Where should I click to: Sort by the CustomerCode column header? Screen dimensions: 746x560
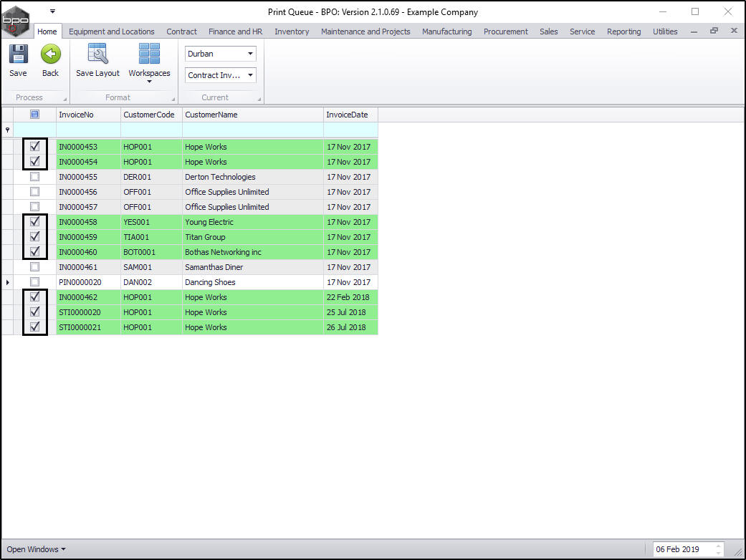point(151,115)
